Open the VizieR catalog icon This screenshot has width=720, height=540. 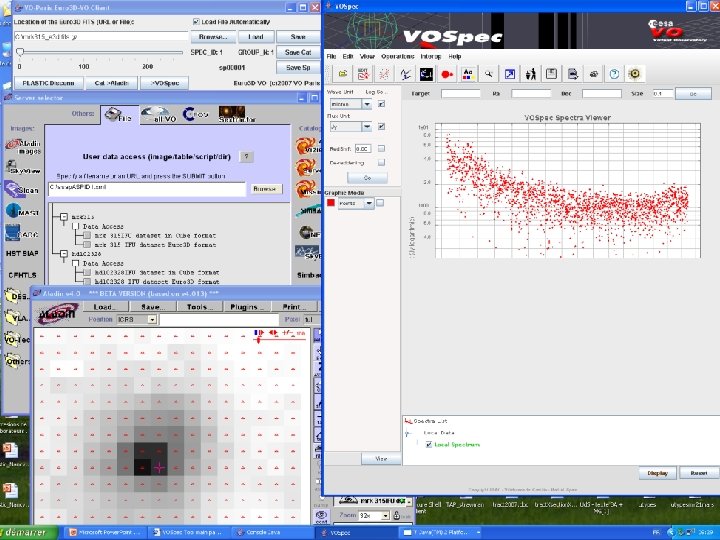[x=309, y=146]
